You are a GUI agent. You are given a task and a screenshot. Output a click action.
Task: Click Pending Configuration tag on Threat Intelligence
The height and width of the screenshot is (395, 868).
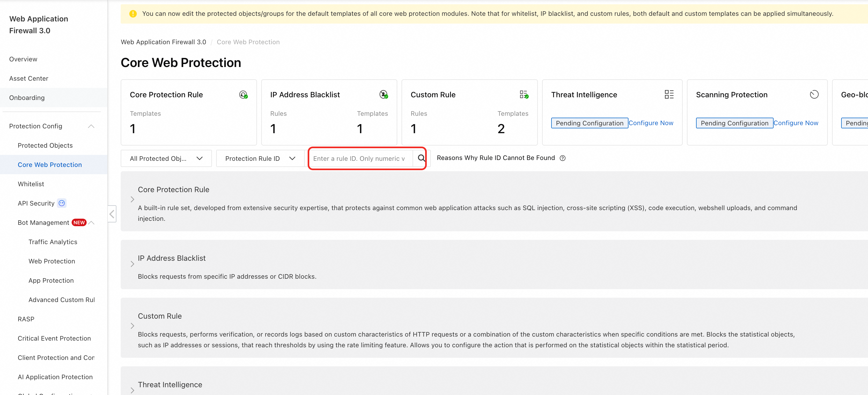pyautogui.click(x=589, y=123)
